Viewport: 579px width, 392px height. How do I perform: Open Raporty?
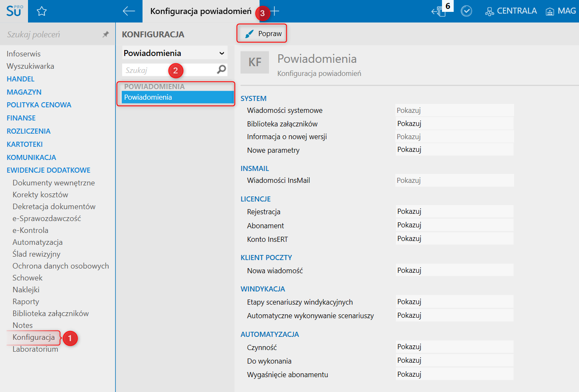click(26, 302)
